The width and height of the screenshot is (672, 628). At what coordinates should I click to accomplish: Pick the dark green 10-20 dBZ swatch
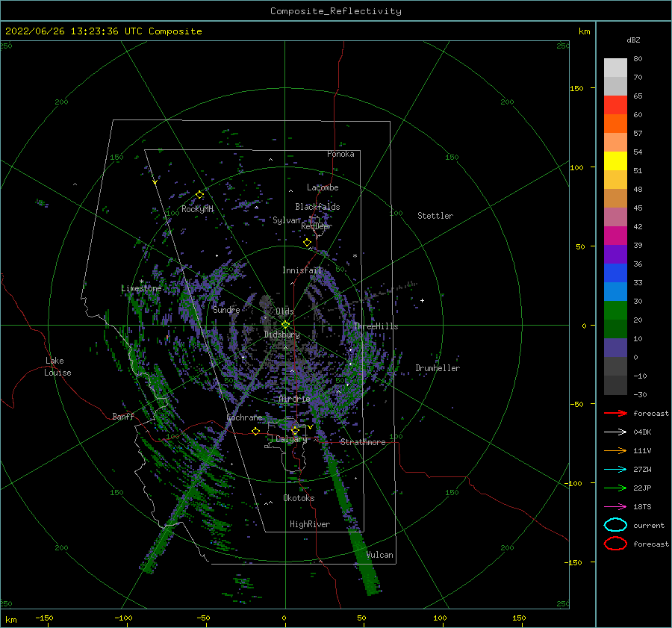pos(615,329)
